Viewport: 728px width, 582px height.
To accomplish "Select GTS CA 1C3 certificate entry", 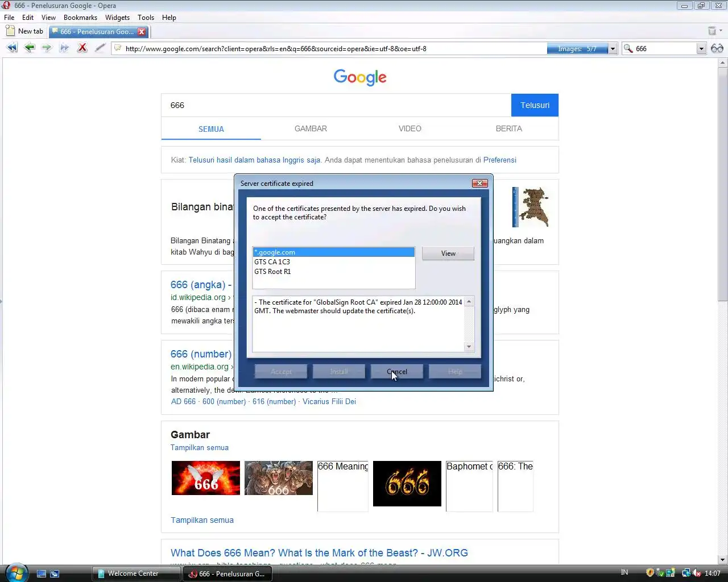I will 334,262.
